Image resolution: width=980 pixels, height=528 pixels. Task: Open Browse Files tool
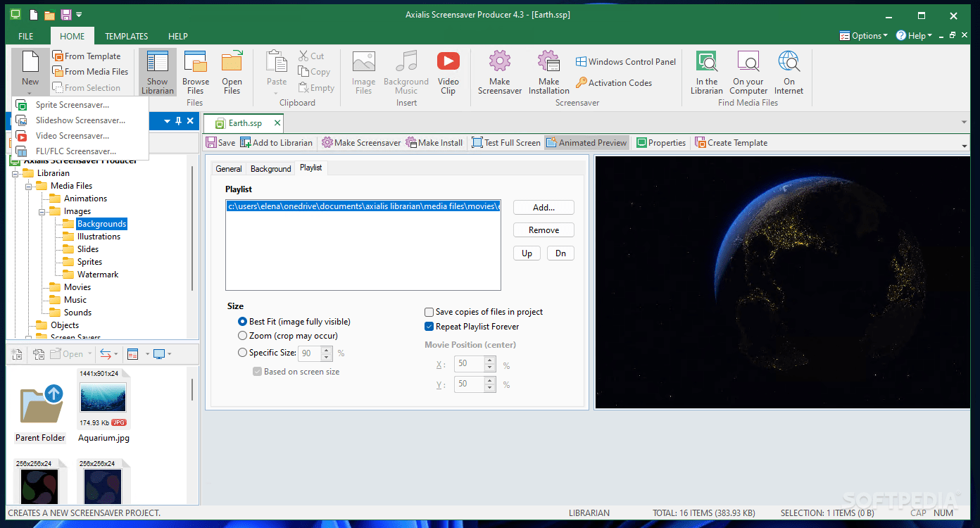196,72
